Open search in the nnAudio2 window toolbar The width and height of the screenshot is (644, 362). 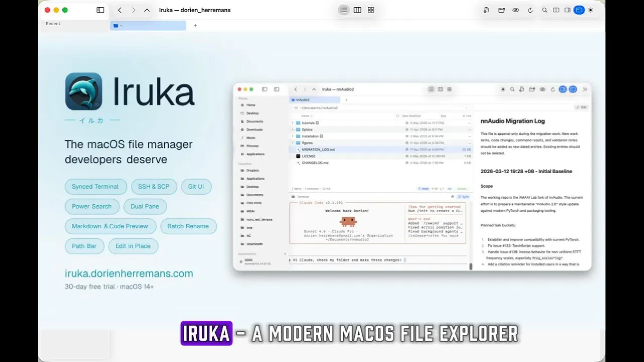click(x=512, y=89)
